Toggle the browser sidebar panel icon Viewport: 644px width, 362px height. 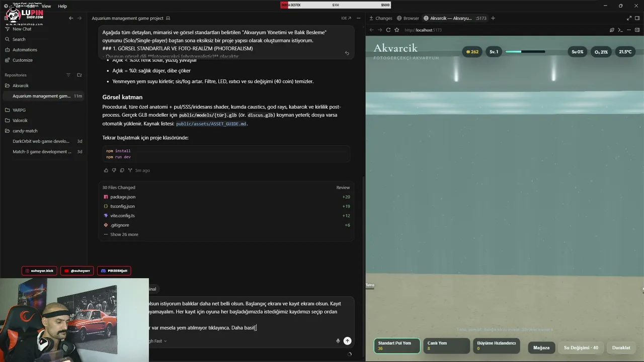click(x=637, y=30)
